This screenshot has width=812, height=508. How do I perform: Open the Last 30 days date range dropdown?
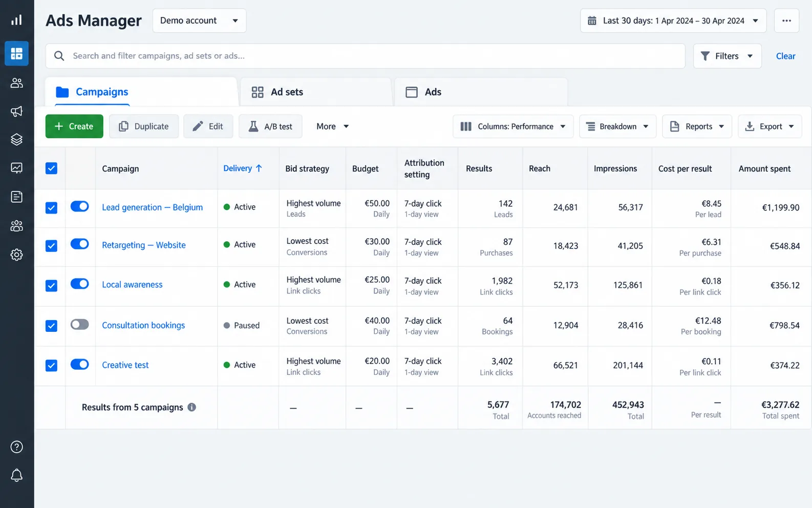point(673,20)
